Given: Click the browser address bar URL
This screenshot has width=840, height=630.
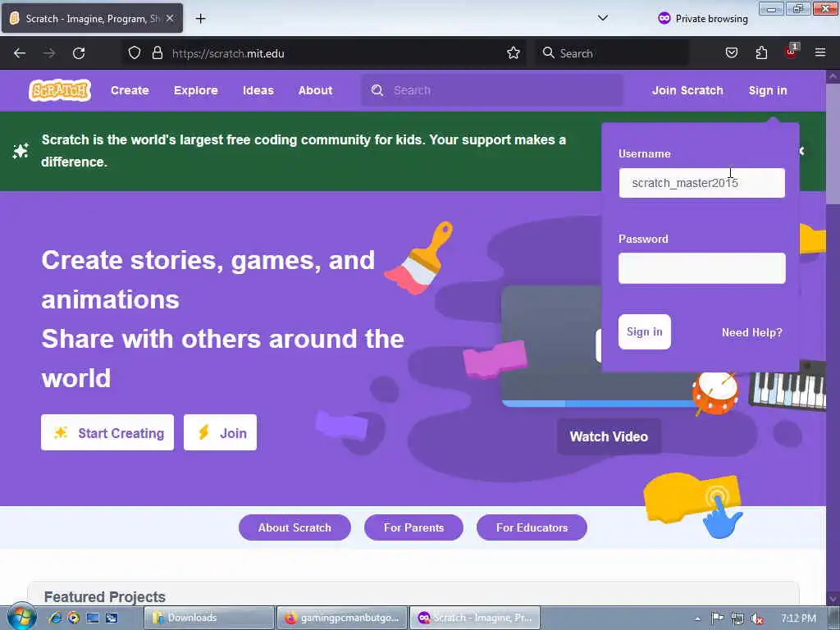Looking at the screenshot, I should coord(228,53).
